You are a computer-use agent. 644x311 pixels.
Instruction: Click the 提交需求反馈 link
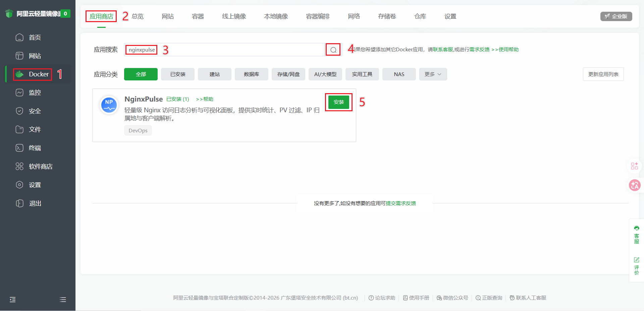pyautogui.click(x=401, y=203)
